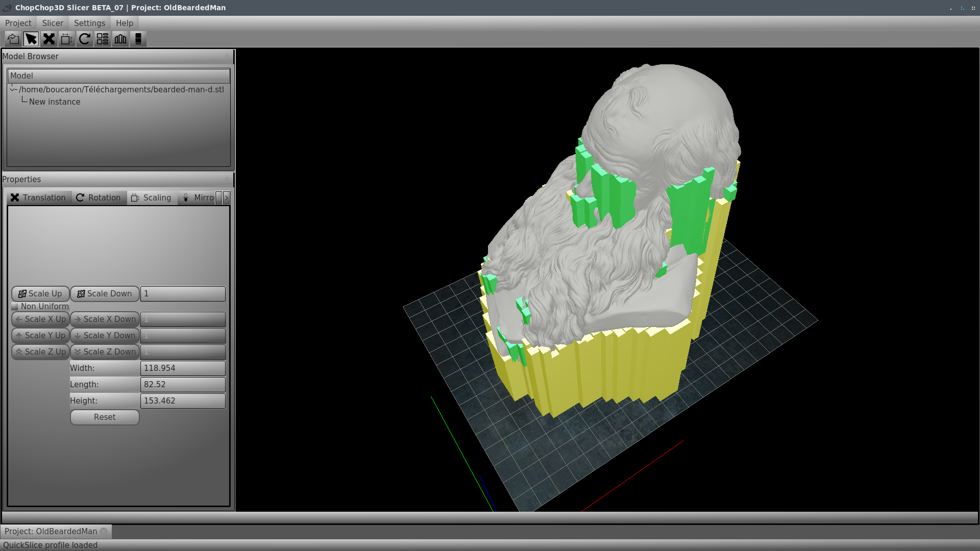Click the document/export toolbar icon
This screenshot has width=980, height=551.
pos(13,39)
